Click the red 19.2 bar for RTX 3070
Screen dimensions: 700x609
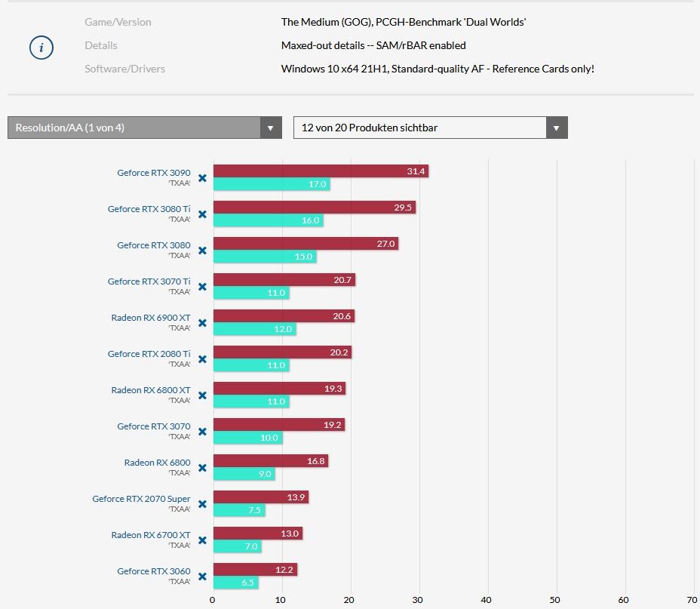coord(279,425)
